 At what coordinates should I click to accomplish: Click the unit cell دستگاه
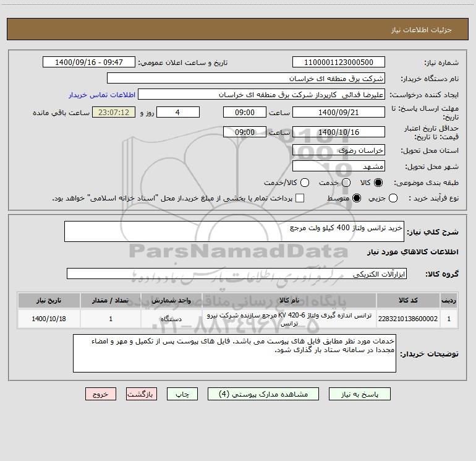171,319
